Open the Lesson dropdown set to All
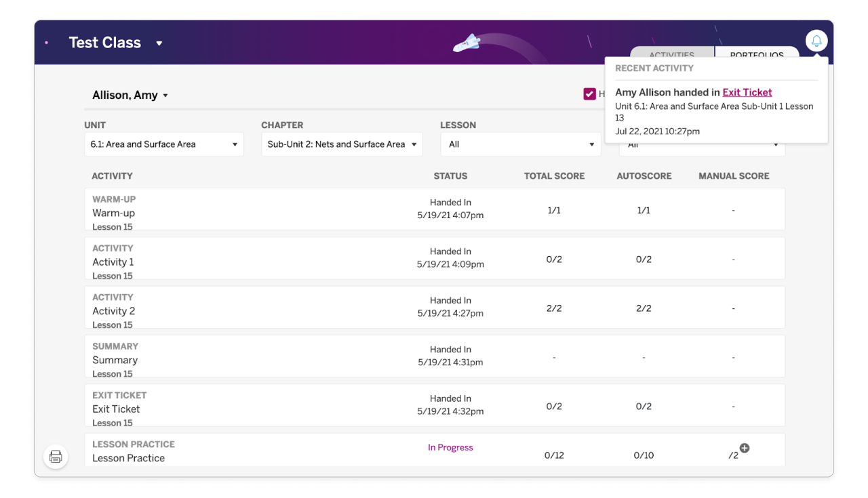The width and height of the screenshot is (868, 498). pyautogui.click(x=521, y=144)
